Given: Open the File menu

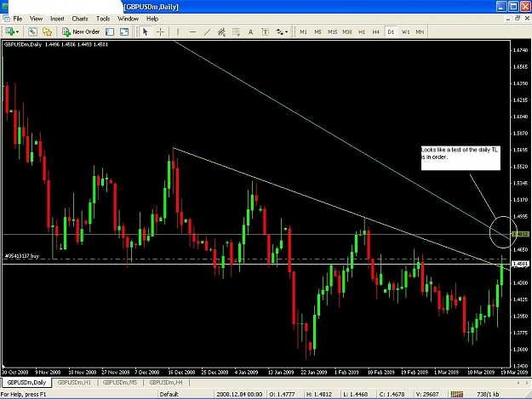Looking at the screenshot, I should 18,19.
